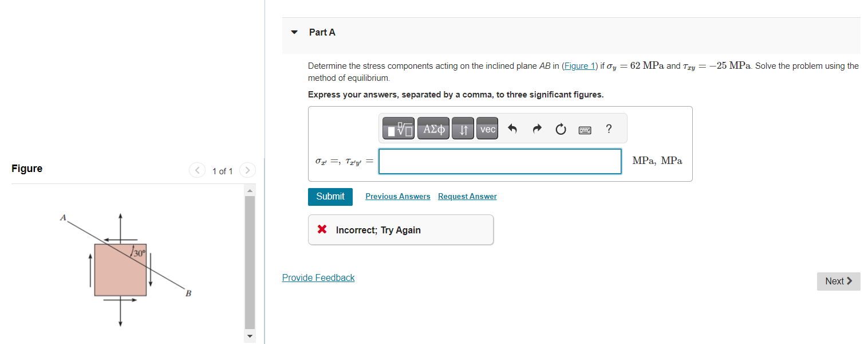Open the Figure 1 link

(579, 65)
